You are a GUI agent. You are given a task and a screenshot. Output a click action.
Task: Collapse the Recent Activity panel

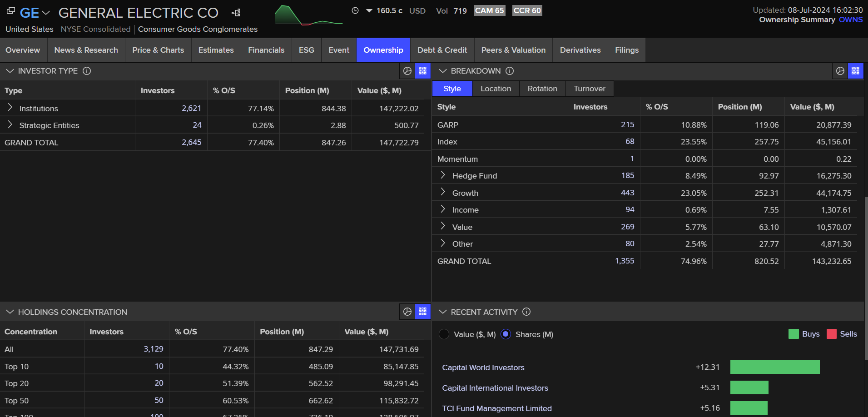pyautogui.click(x=443, y=312)
